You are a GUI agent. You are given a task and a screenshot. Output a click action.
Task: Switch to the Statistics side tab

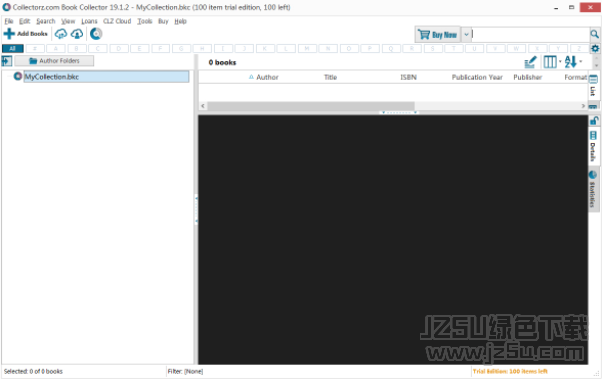(x=593, y=190)
